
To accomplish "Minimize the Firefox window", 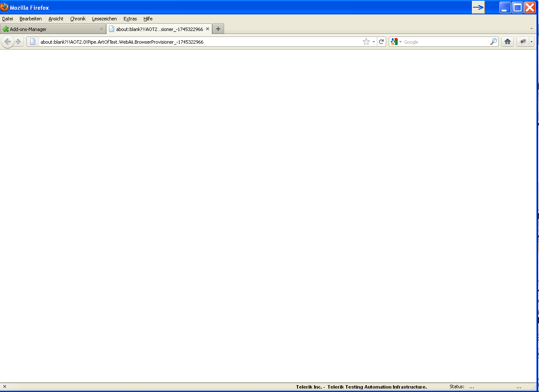I will (505, 7).
